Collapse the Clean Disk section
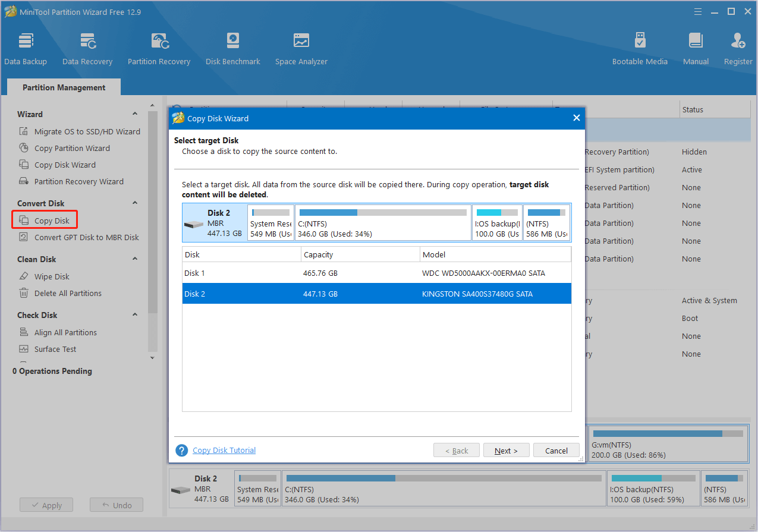The width and height of the screenshot is (758, 532). point(135,259)
